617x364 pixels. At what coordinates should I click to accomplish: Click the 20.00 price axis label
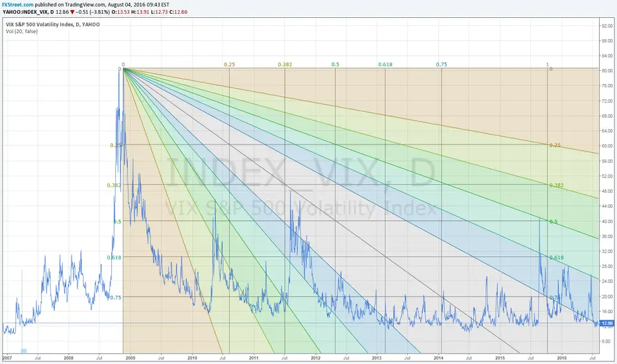(x=607, y=296)
